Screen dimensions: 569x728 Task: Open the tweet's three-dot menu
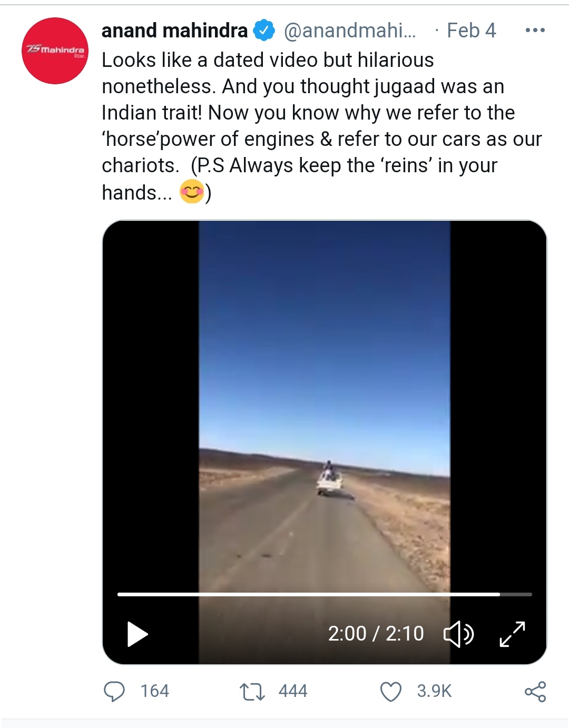(535, 31)
